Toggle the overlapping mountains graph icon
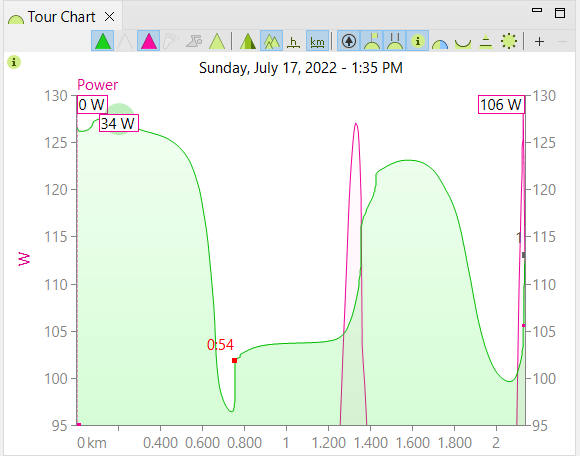The image size is (580, 456). 272,41
